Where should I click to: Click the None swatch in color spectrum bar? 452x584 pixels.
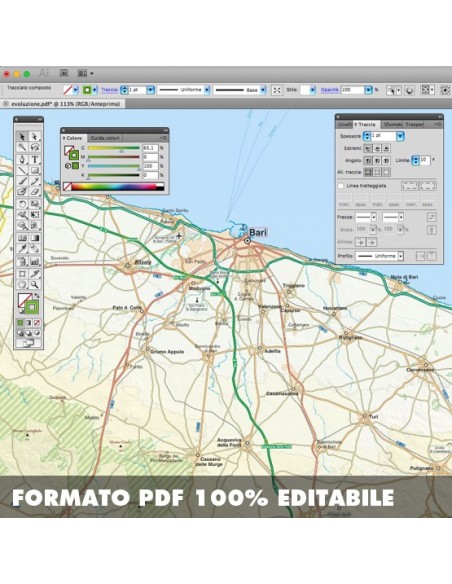tap(67, 187)
